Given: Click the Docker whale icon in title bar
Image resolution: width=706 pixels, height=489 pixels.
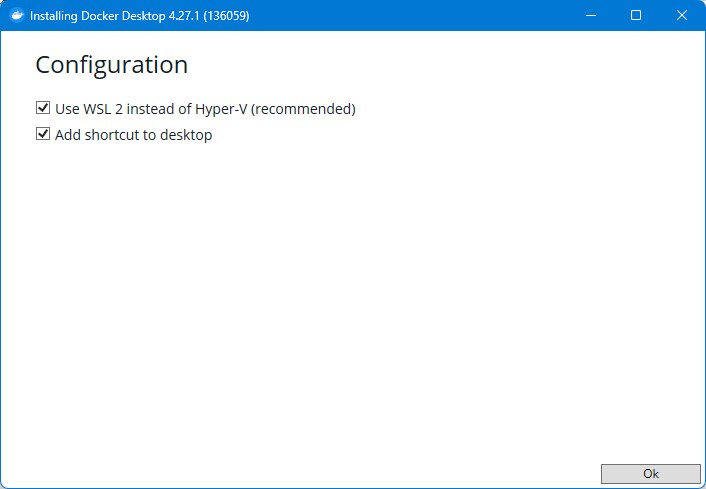Looking at the screenshot, I should pos(16,15).
